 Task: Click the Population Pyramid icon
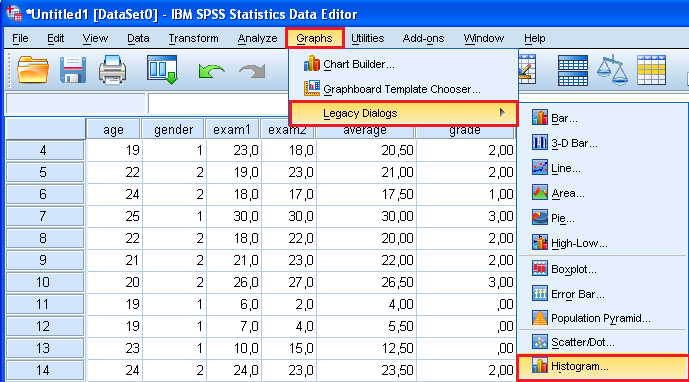coord(540,317)
